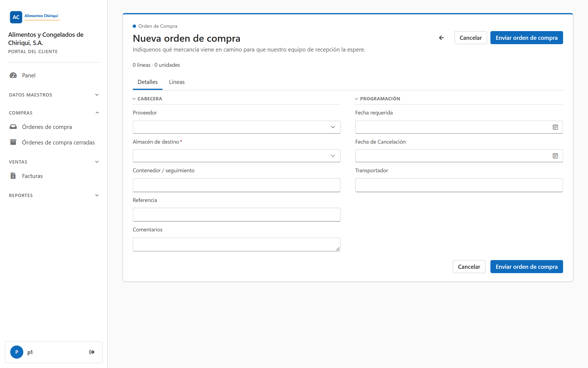Click the AC company logo
Viewport: 588px width, 368px height.
point(16,17)
